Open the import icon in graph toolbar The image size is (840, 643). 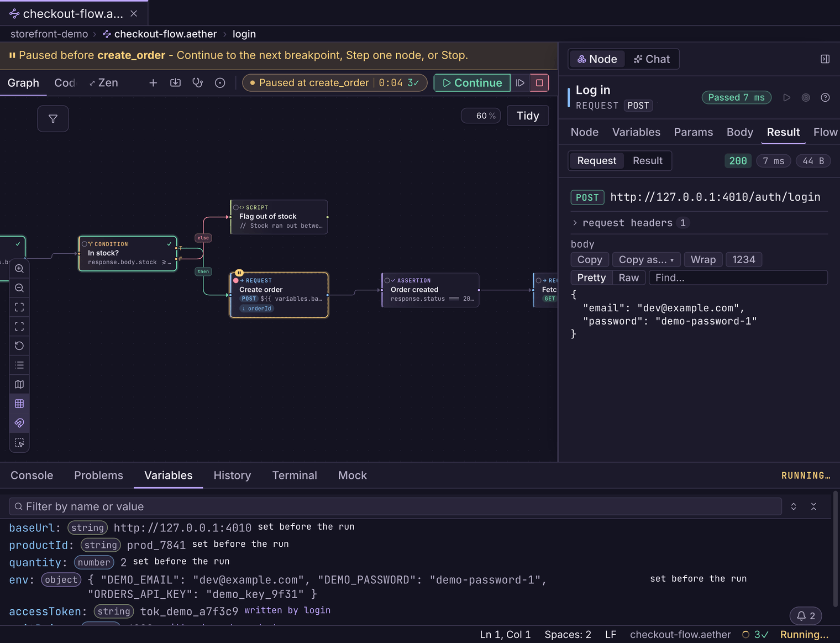click(x=175, y=83)
